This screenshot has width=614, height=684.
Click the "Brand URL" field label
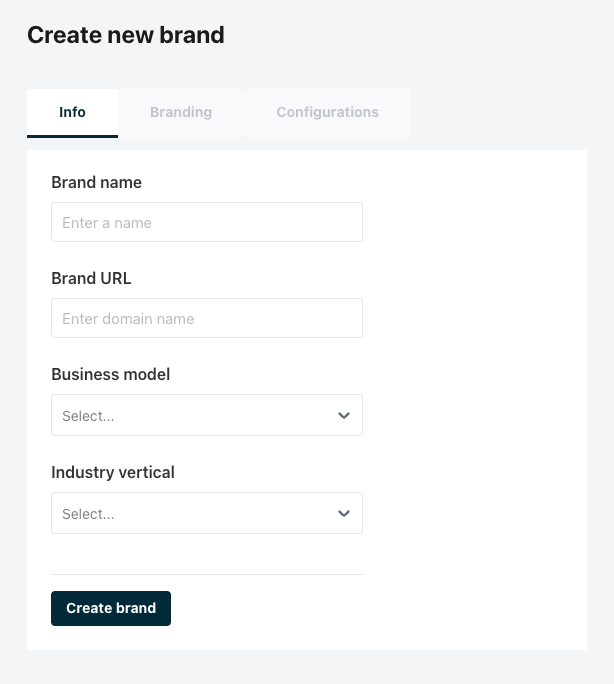[91, 278]
